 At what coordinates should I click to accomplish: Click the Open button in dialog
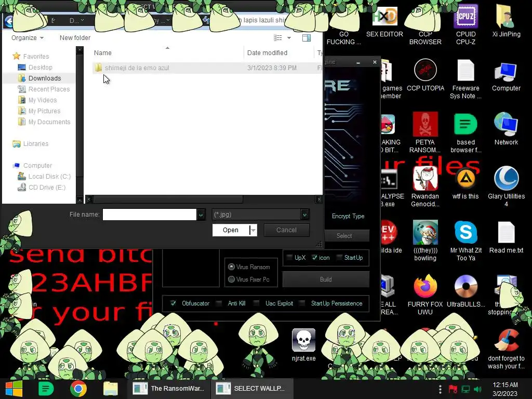click(231, 230)
